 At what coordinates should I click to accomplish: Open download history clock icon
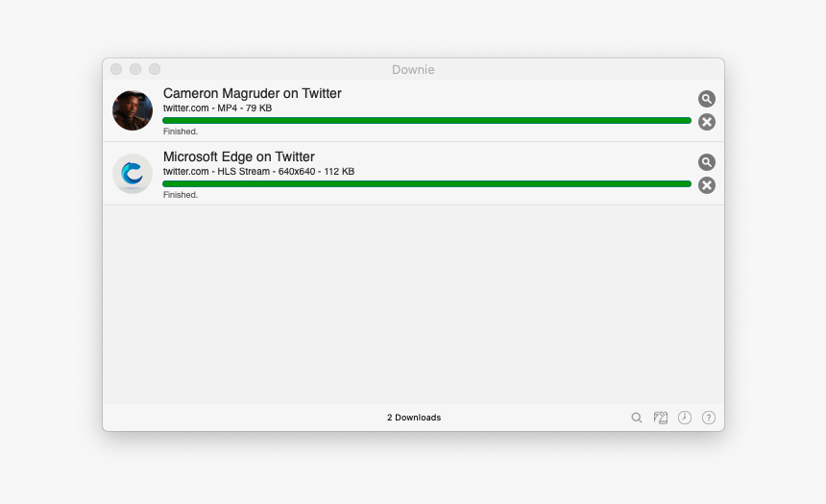[684, 418]
